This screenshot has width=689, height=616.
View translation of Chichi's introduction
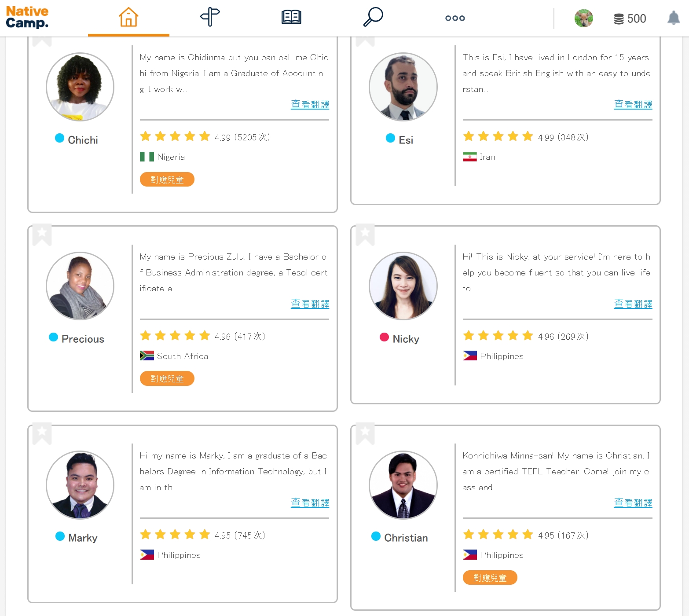pos(310,105)
